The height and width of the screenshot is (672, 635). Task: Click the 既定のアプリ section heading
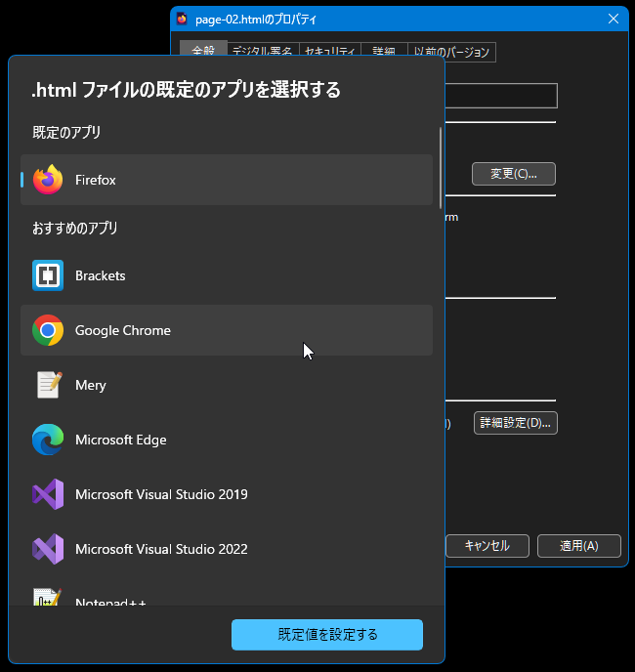(x=66, y=133)
